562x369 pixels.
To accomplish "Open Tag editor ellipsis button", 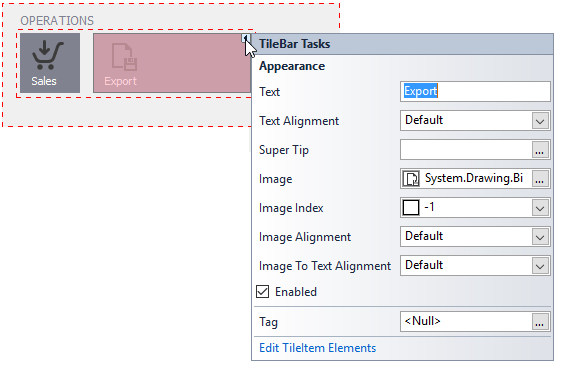I will click(540, 322).
